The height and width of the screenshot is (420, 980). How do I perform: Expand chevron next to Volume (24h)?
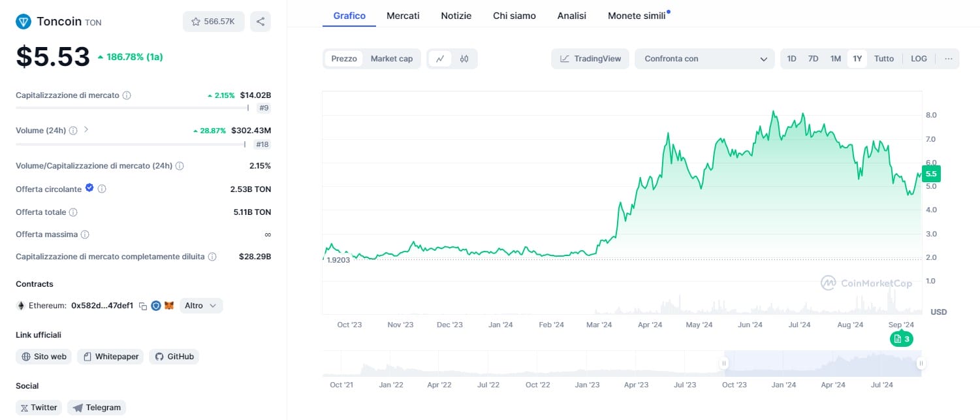86,130
